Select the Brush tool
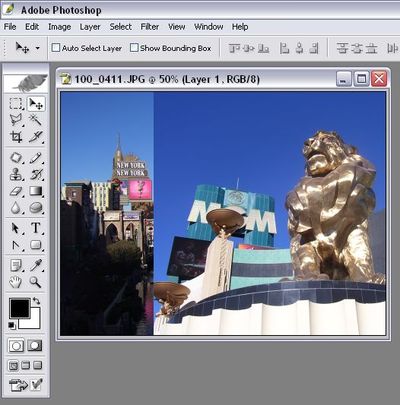Screen dimensions: 400x405 [x=36, y=158]
